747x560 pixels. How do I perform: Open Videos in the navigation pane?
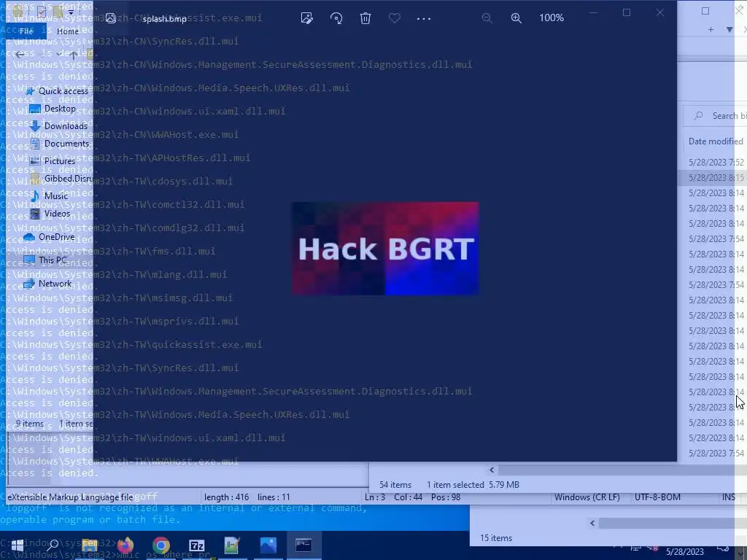coord(50,214)
